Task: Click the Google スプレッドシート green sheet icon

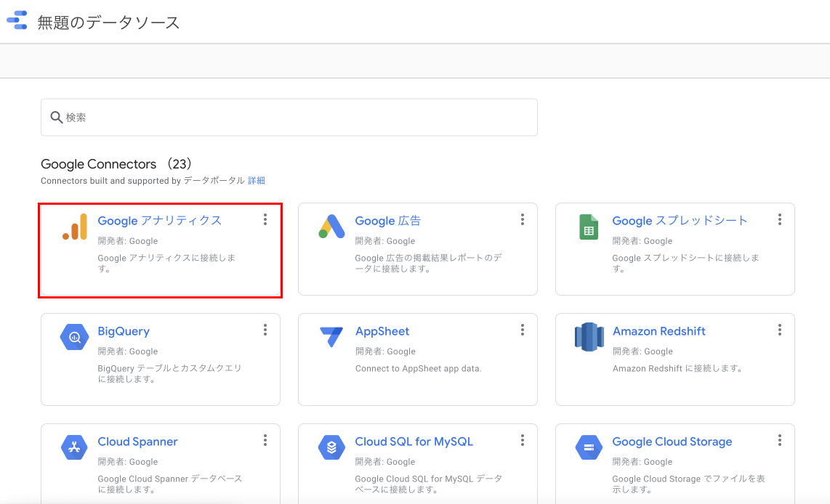Action: [x=589, y=227]
